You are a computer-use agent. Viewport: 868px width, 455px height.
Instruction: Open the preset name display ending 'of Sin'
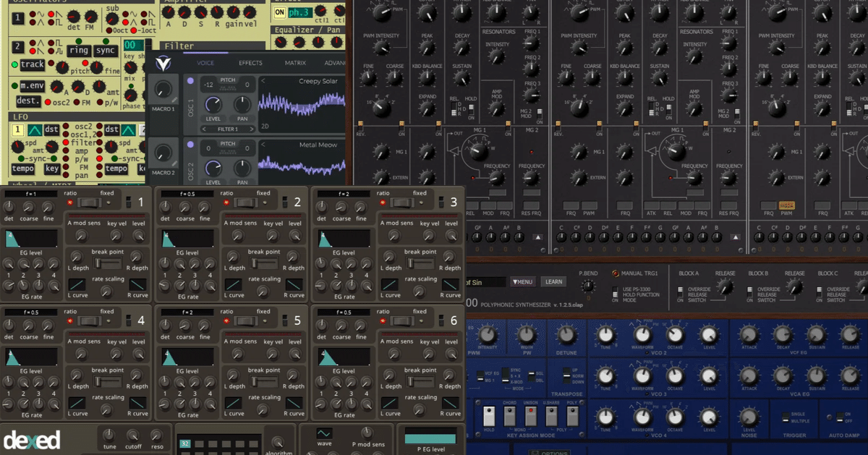coord(486,282)
